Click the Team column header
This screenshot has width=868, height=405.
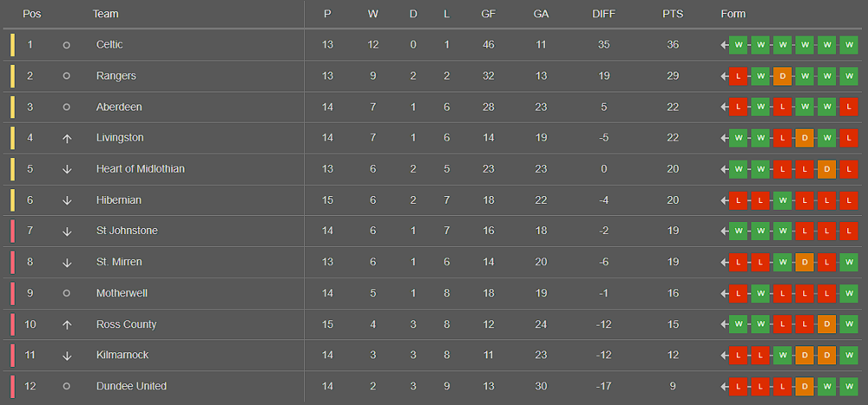pyautogui.click(x=105, y=14)
